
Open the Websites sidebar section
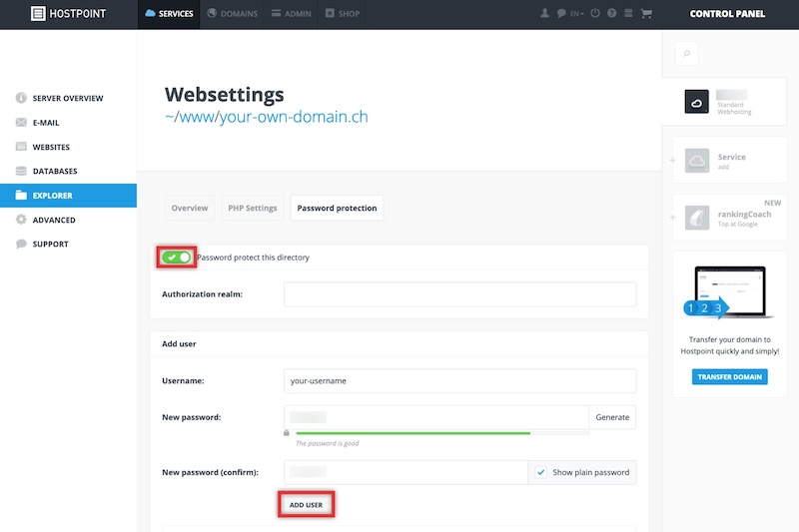[x=68, y=147]
